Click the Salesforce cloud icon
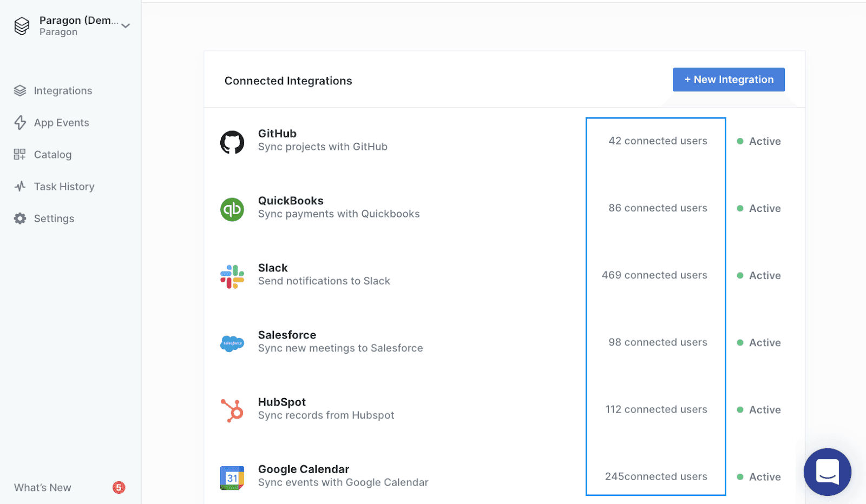The height and width of the screenshot is (504, 866). pos(232,343)
